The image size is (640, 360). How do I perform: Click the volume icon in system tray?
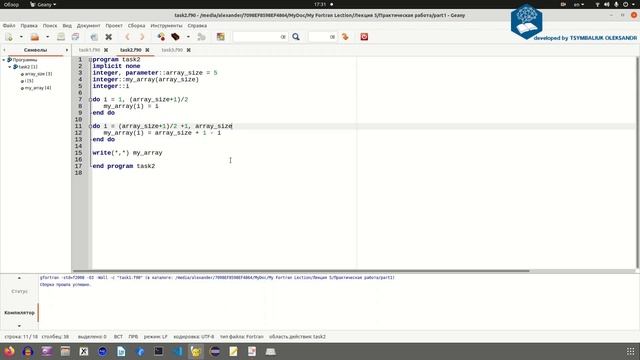coord(607,4)
